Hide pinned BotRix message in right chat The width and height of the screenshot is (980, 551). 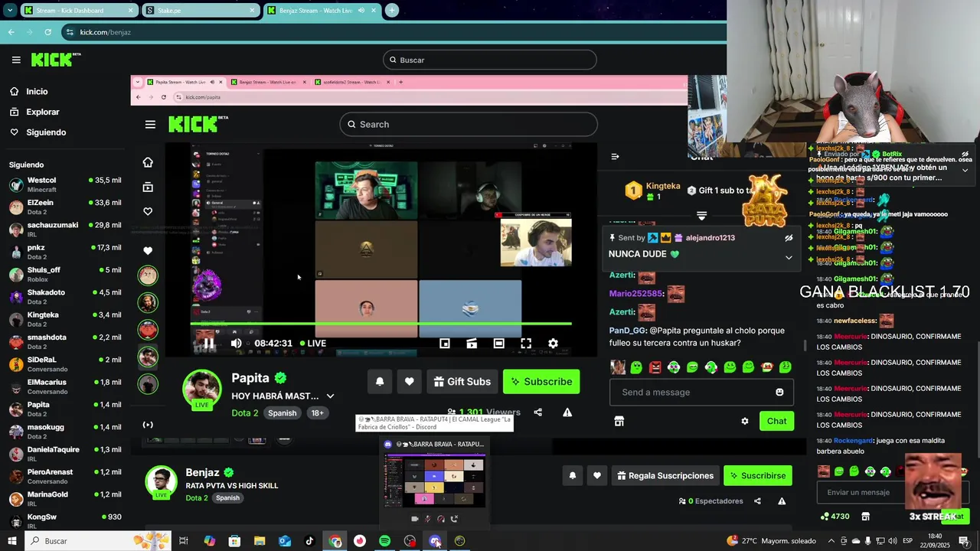pyautogui.click(x=965, y=154)
